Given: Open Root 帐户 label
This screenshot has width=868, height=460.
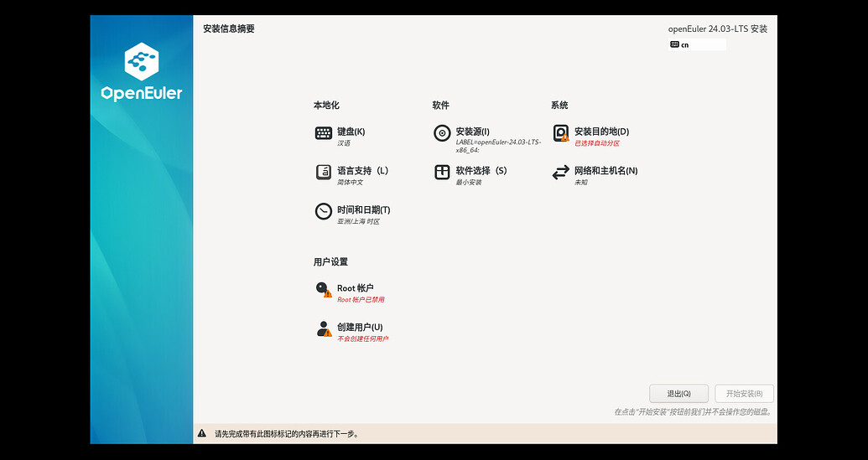Looking at the screenshot, I should [x=356, y=288].
